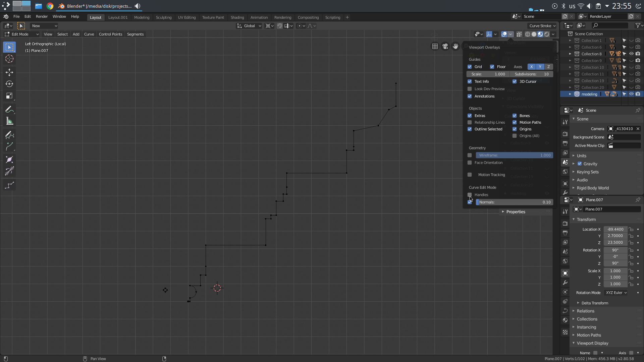
Task: Select the Cursor tool in toolbar
Action: pos(9,59)
